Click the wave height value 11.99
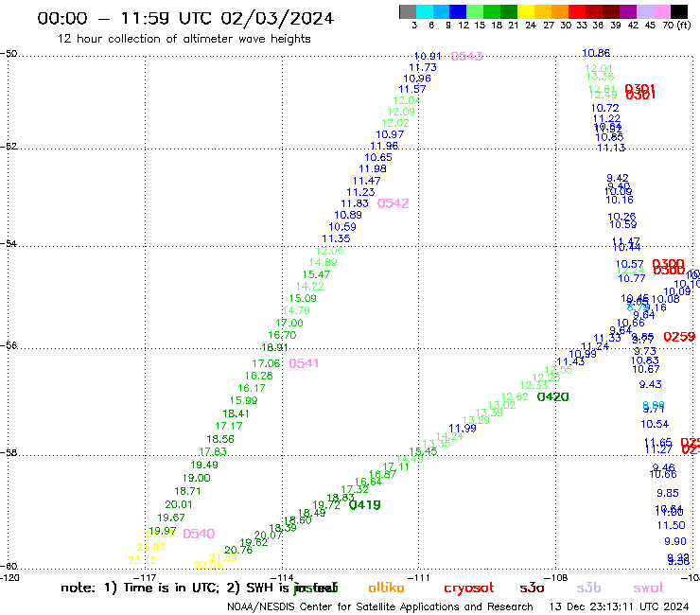 [x=463, y=429]
